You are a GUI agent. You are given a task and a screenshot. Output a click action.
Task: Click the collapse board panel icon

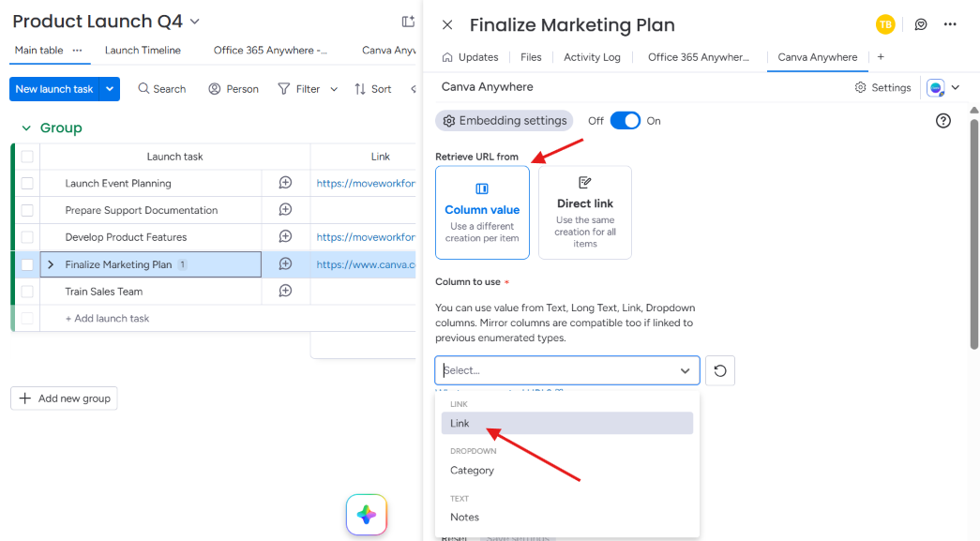(x=408, y=22)
